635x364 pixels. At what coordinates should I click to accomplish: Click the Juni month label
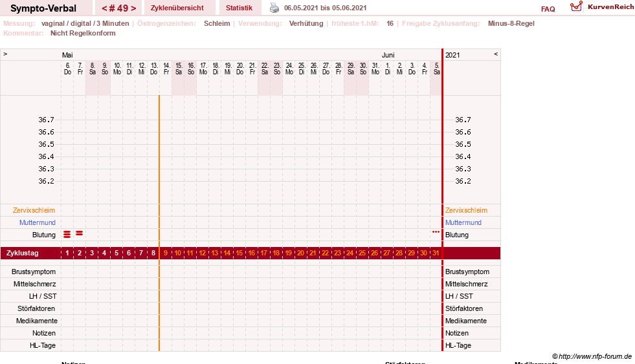tap(388, 55)
